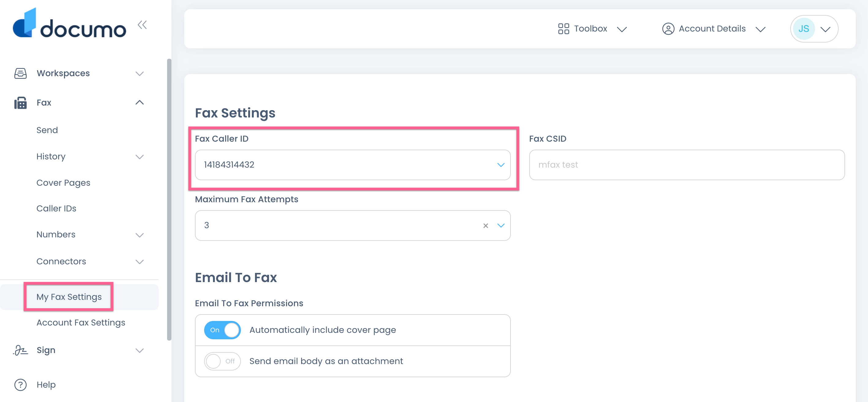The width and height of the screenshot is (868, 402).
Task: Click the Fax Settings heading
Action: coord(235,113)
